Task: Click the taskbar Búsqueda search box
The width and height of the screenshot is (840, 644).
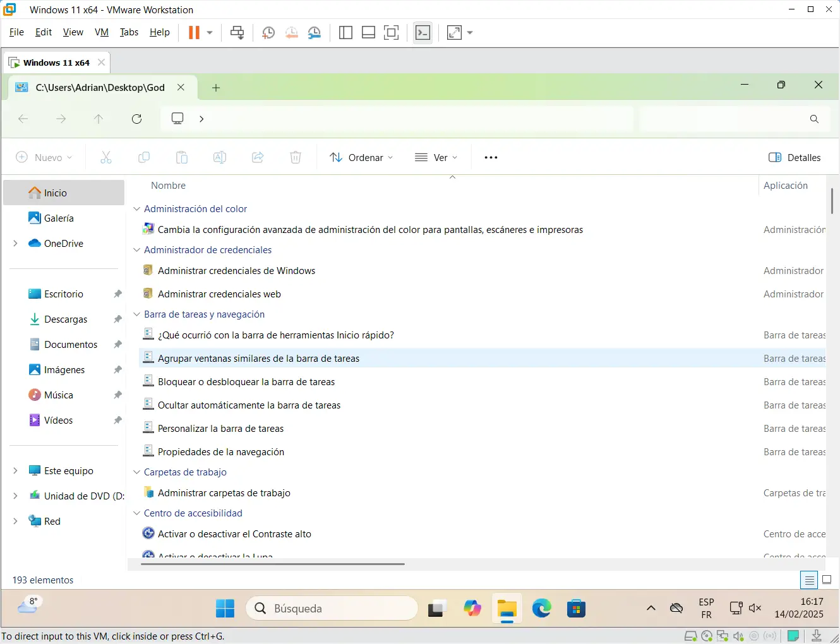Action: pos(332,609)
